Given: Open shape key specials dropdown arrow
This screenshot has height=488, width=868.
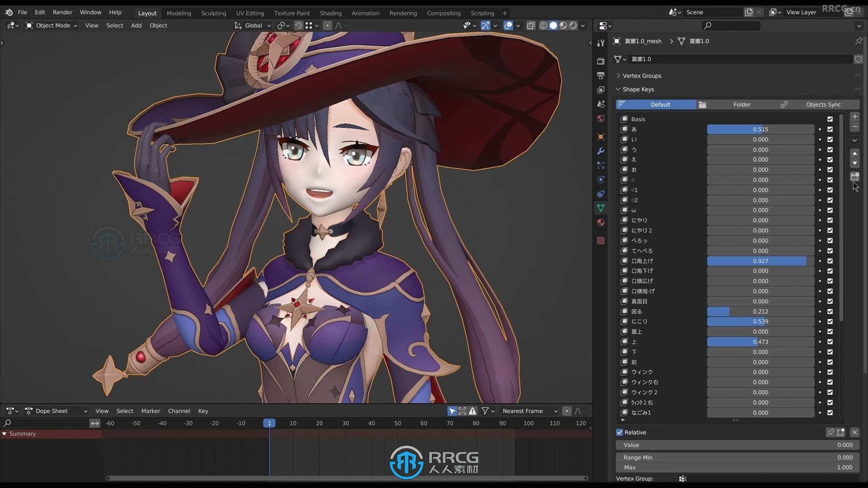Looking at the screenshot, I should tap(854, 141).
